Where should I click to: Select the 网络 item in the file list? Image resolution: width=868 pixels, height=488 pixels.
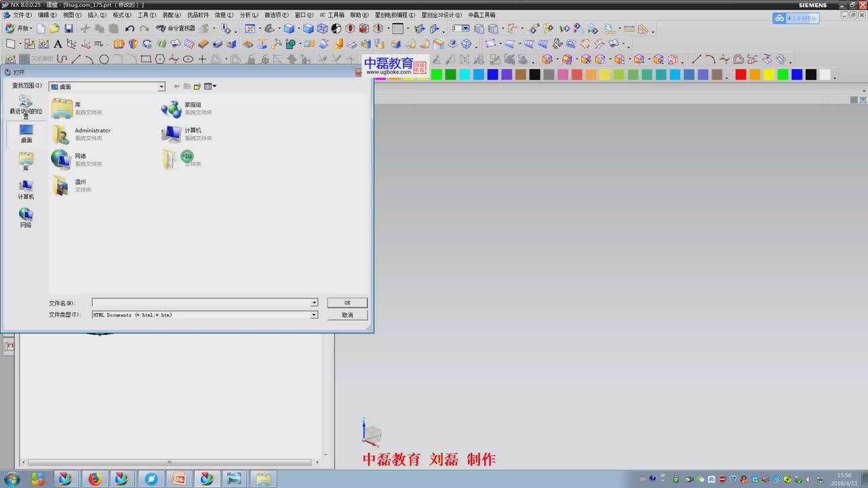[77, 159]
